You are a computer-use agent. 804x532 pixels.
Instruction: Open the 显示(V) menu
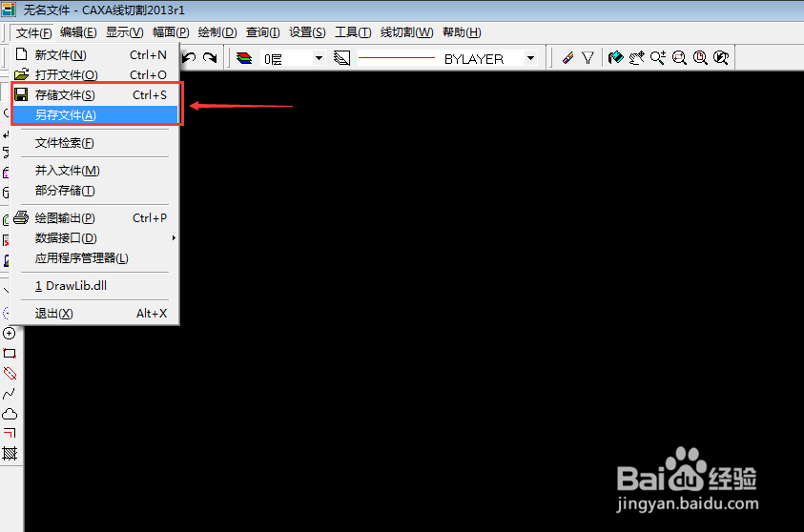pos(125,32)
